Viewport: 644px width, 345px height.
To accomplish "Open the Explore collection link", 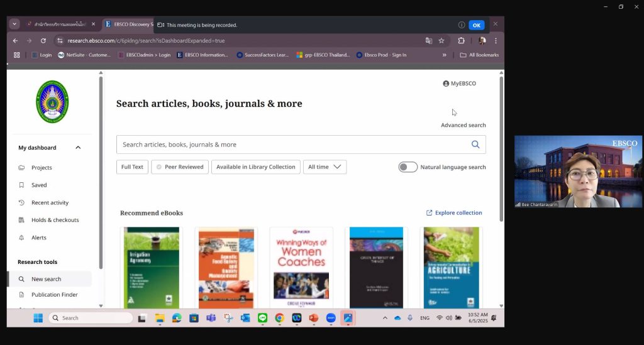I will click(454, 212).
